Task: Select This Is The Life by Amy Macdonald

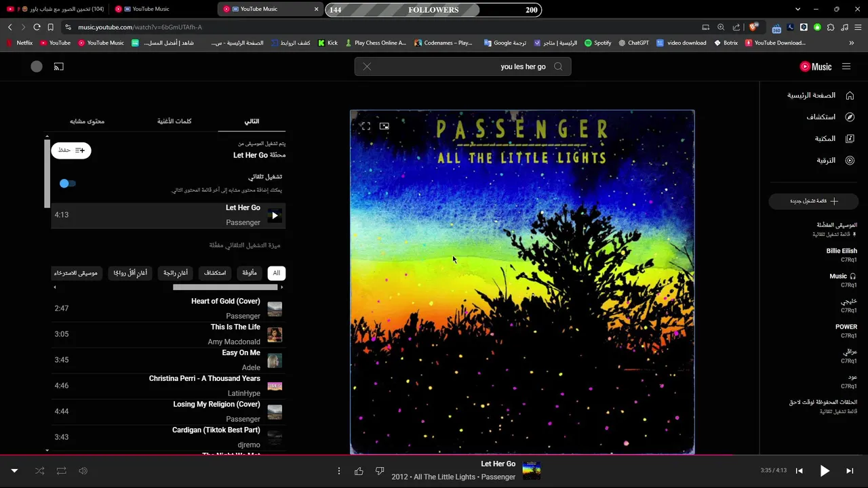Action: tap(168, 334)
